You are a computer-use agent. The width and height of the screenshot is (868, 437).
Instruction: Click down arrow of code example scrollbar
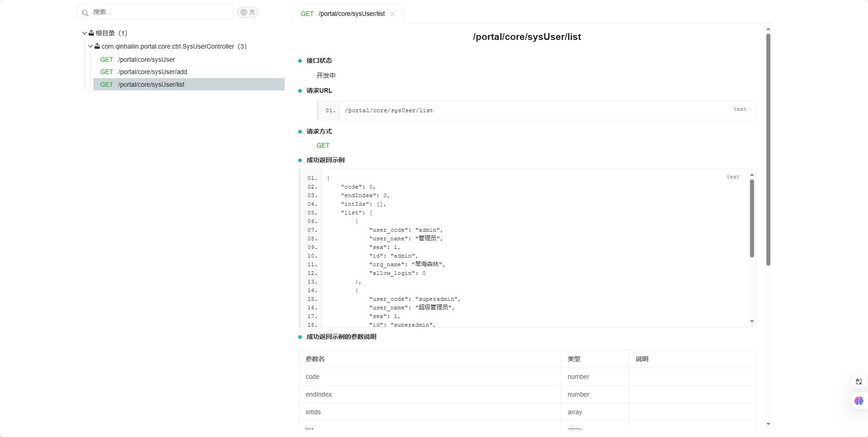(752, 322)
